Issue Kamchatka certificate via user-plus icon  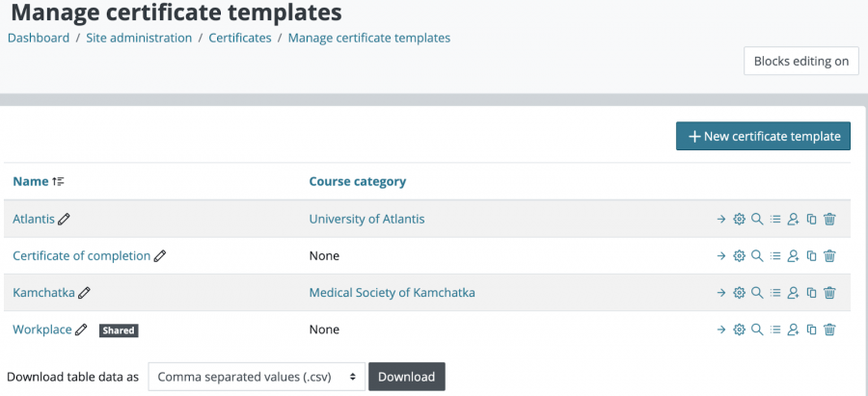tap(794, 293)
